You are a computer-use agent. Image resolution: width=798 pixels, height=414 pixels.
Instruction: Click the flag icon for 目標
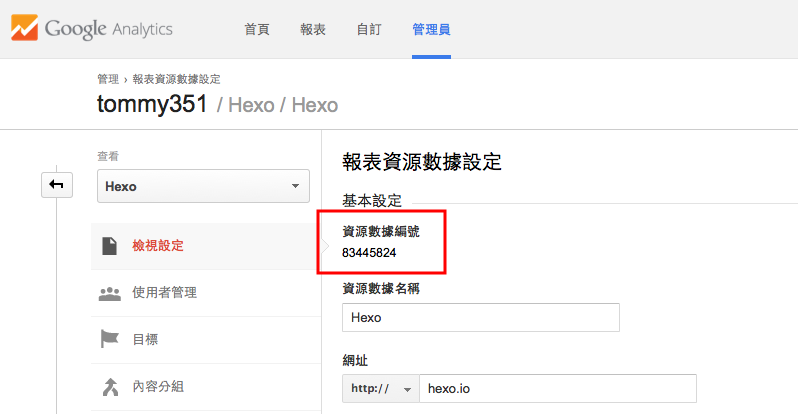pos(109,340)
